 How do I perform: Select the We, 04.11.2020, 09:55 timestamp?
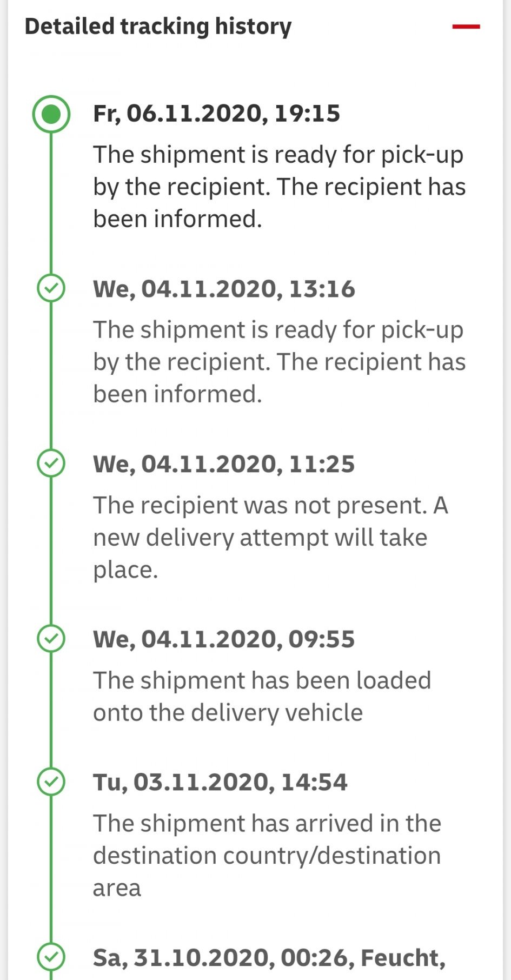[x=224, y=639]
